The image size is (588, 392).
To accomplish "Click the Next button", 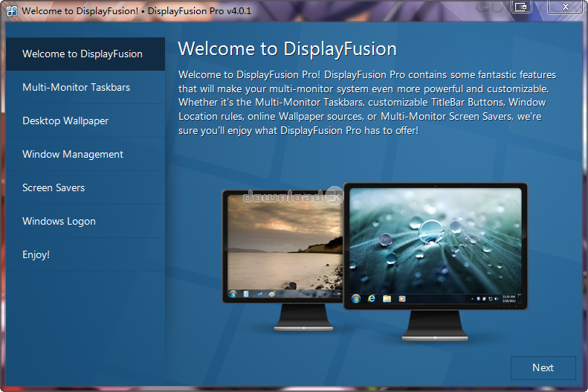I will [543, 367].
